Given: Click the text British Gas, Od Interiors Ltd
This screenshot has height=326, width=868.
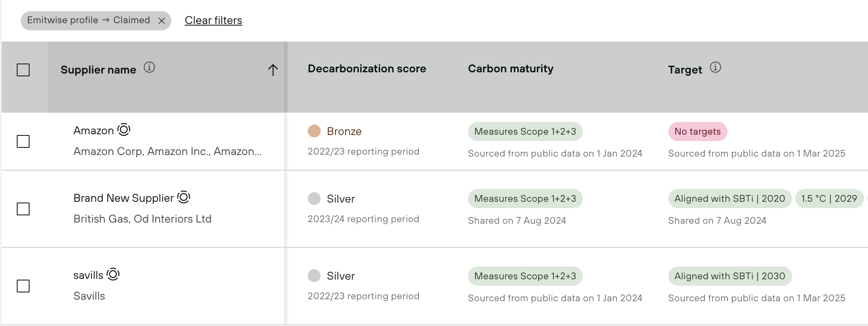Looking at the screenshot, I should pyautogui.click(x=143, y=219).
